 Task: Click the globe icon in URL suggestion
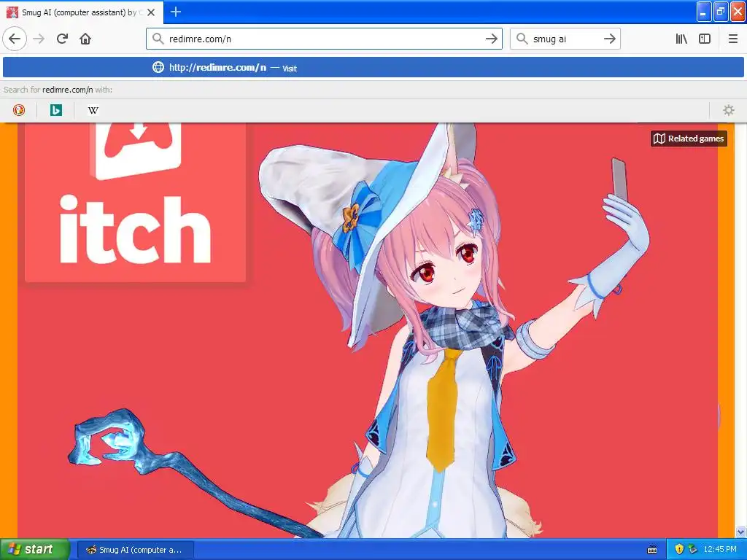(158, 67)
